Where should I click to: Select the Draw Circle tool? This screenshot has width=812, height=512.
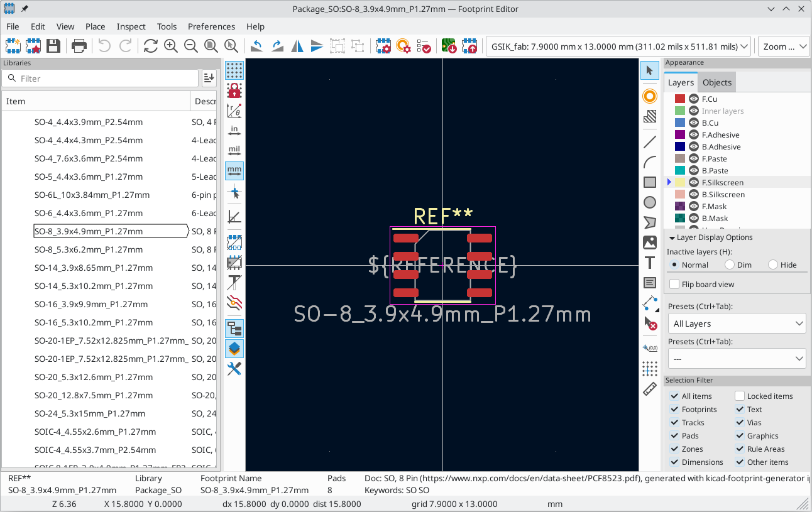pos(650,202)
